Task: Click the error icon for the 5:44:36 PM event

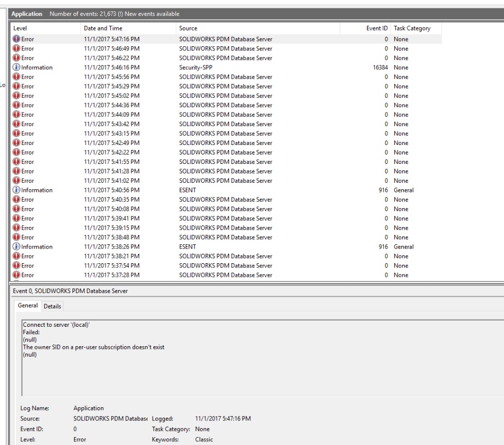Action: pyautogui.click(x=16, y=105)
